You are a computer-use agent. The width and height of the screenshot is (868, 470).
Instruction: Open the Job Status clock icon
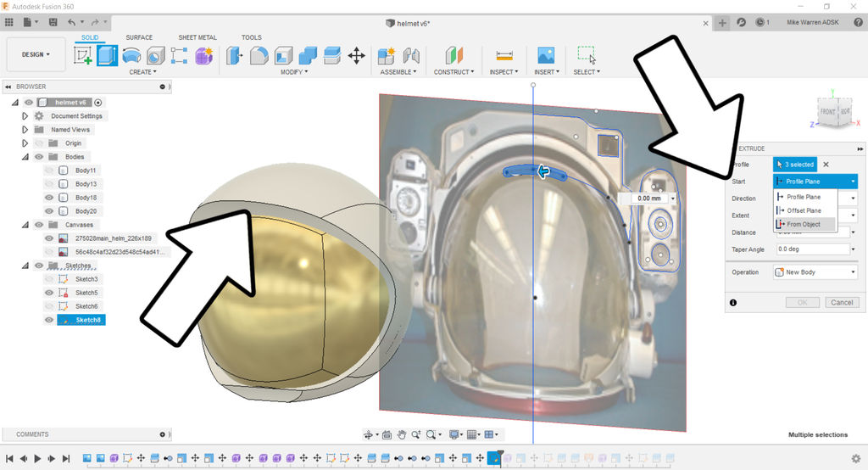760,22
